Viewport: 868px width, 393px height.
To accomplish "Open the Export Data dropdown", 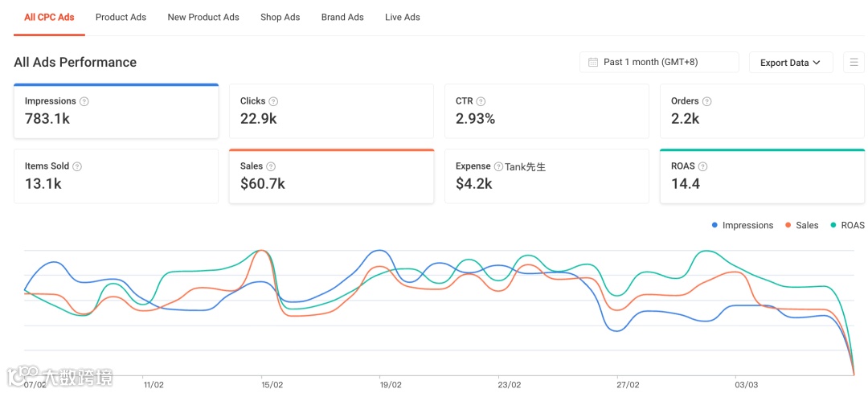I will tap(790, 63).
